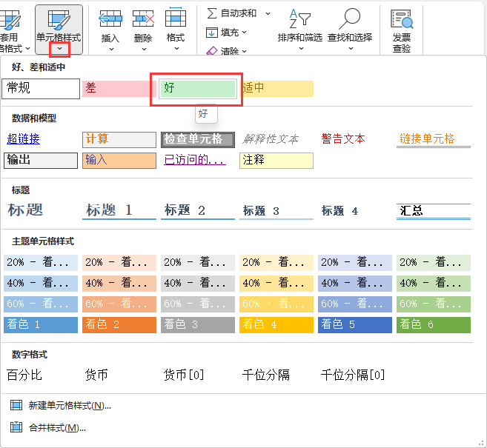Apply gray 着色 3 accent style
The width and height of the screenshot is (487, 448).
pos(198,325)
